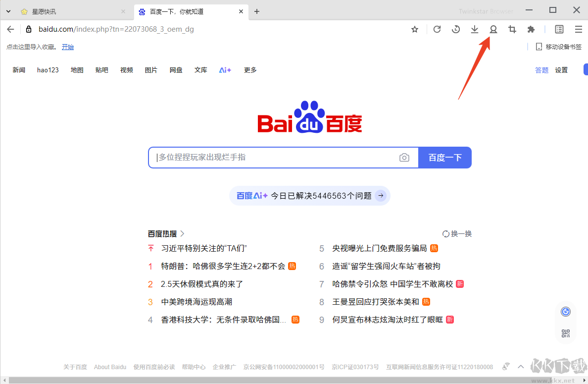Select the 百度一下，你就知道 tab

click(191, 11)
